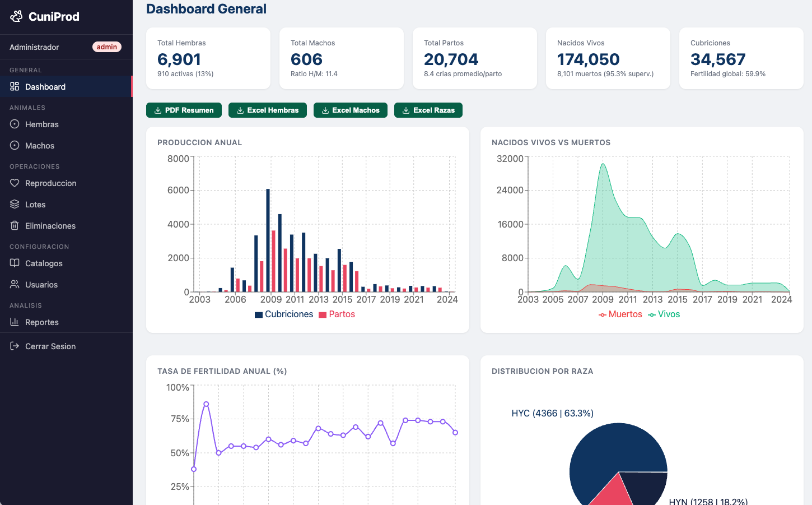Click the Catalogos book icon
812x505 pixels.
(x=15, y=263)
